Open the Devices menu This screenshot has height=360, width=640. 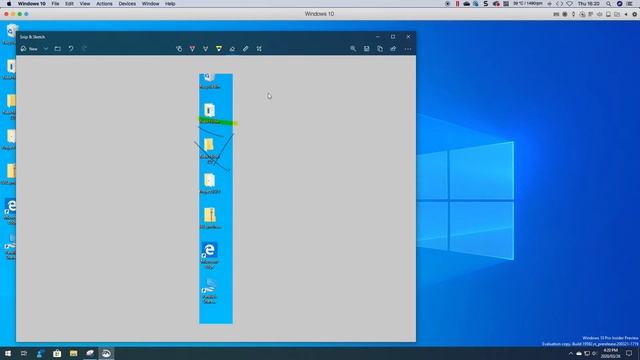(x=127, y=4)
